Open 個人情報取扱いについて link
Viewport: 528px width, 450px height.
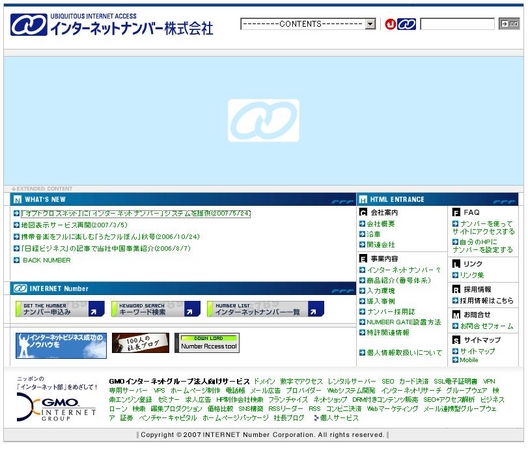tap(404, 353)
